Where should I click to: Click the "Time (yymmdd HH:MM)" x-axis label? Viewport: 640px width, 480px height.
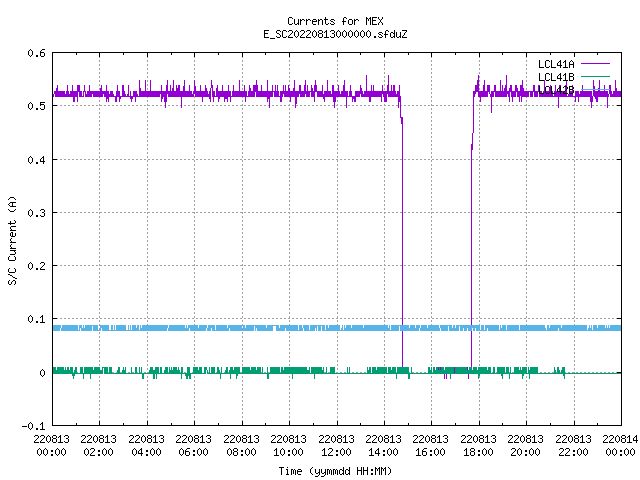tap(335, 471)
